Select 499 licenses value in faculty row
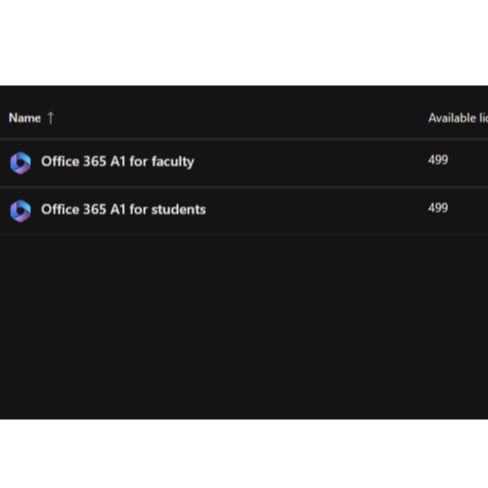488x488 pixels. [438, 160]
